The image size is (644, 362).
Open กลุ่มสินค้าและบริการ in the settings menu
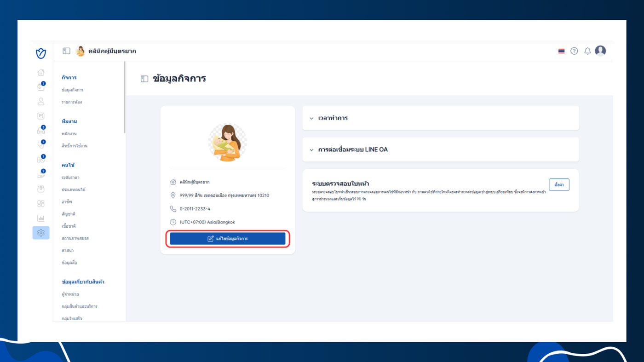point(80,306)
